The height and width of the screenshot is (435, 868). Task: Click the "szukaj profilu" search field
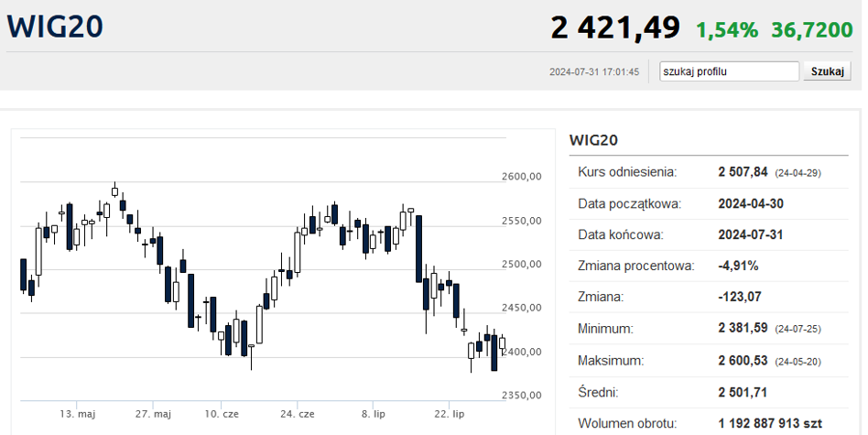tap(729, 71)
